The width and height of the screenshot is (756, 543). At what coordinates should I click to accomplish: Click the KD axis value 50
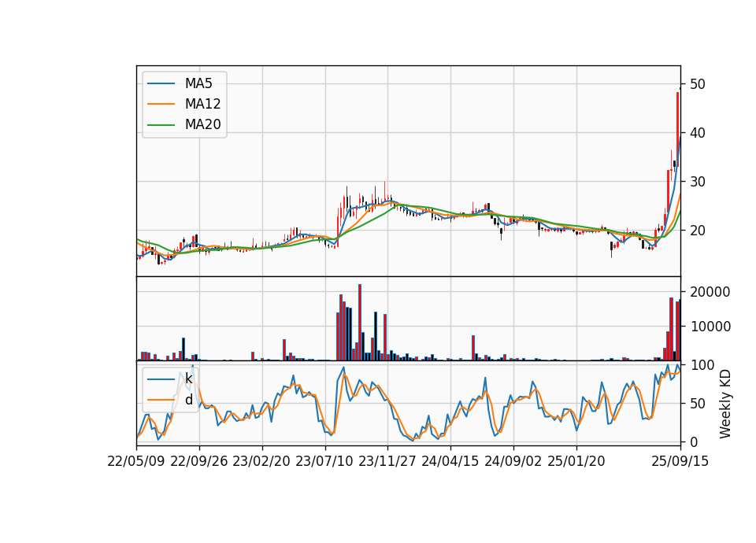(x=697, y=404)
